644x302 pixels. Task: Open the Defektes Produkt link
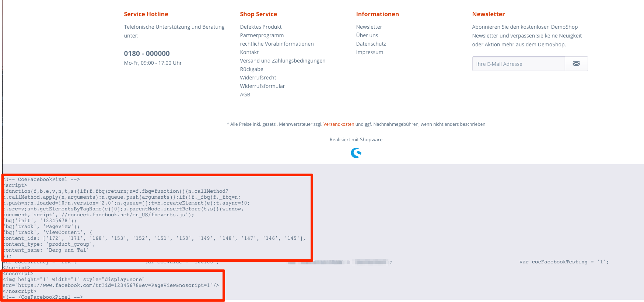[261, 27]
